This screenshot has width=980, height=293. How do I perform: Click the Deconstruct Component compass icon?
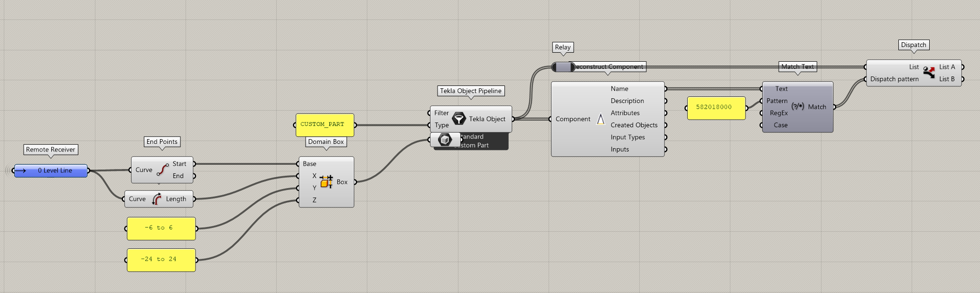coord(601,119)
